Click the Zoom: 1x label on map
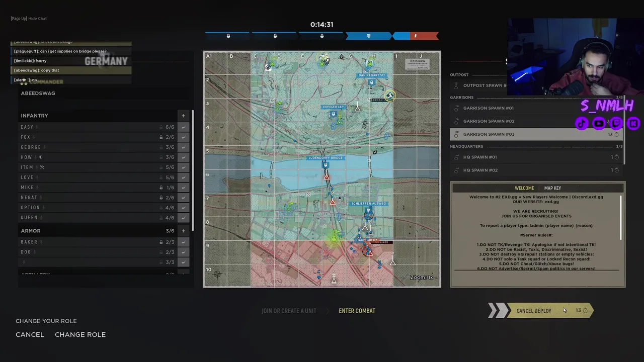Screen dimensions: 644x362 [422, 278]
